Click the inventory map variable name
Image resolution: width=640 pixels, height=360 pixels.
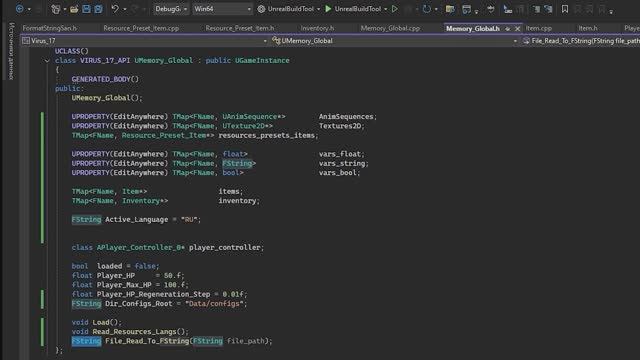click(x=237, y=201)
